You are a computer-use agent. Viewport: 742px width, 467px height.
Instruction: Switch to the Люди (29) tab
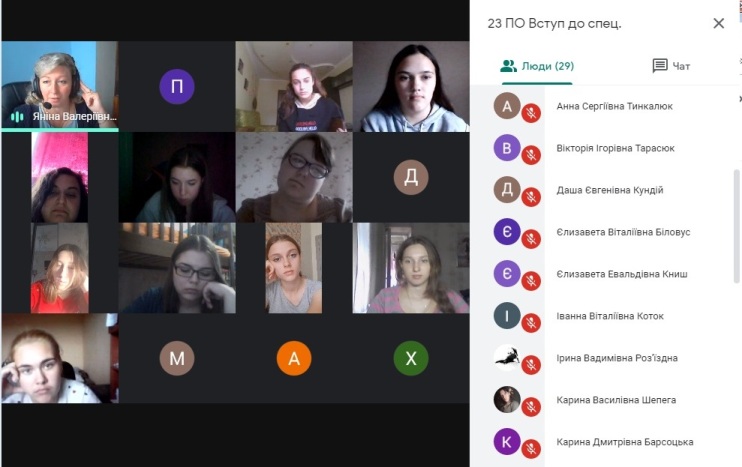(537, 66)
